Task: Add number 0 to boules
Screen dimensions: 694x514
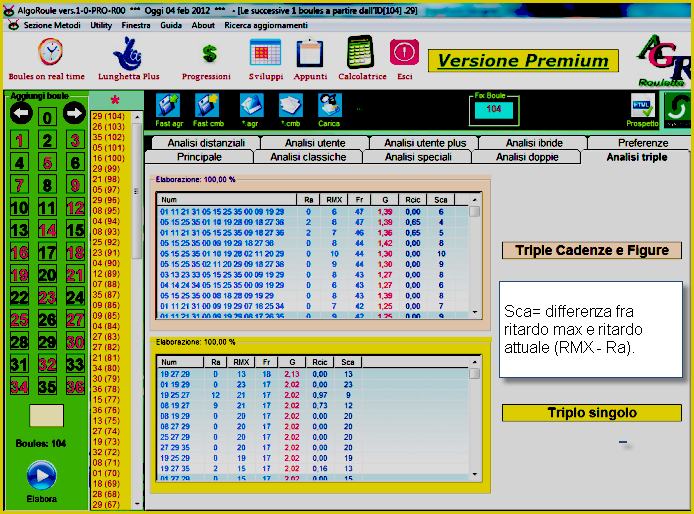Action: coord(47,118)
